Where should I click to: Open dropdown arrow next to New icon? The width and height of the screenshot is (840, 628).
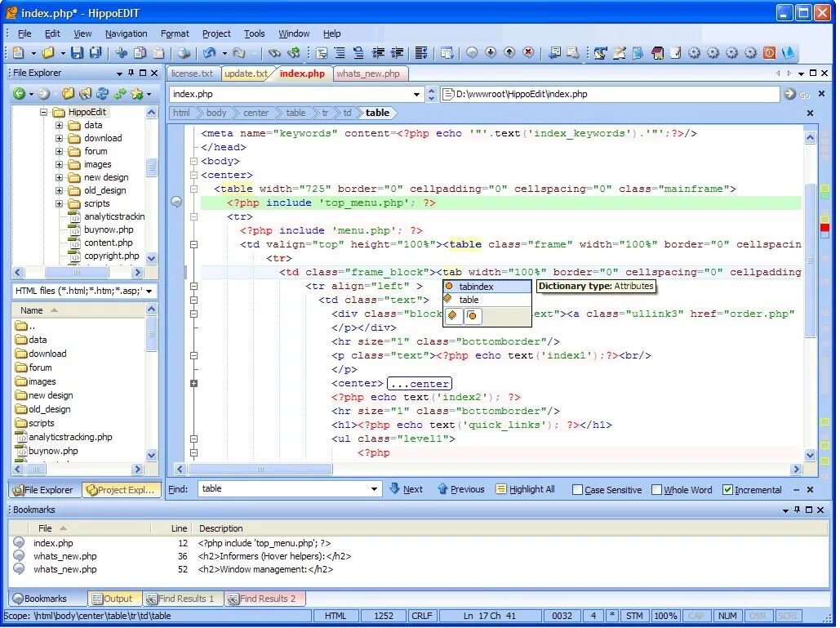pos(33,53)
